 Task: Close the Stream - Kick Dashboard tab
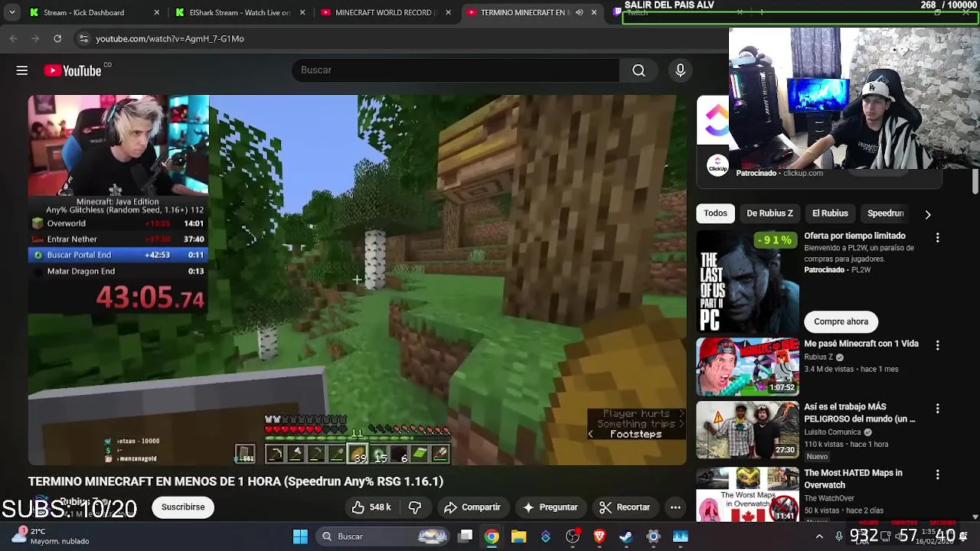coord(157,12)
